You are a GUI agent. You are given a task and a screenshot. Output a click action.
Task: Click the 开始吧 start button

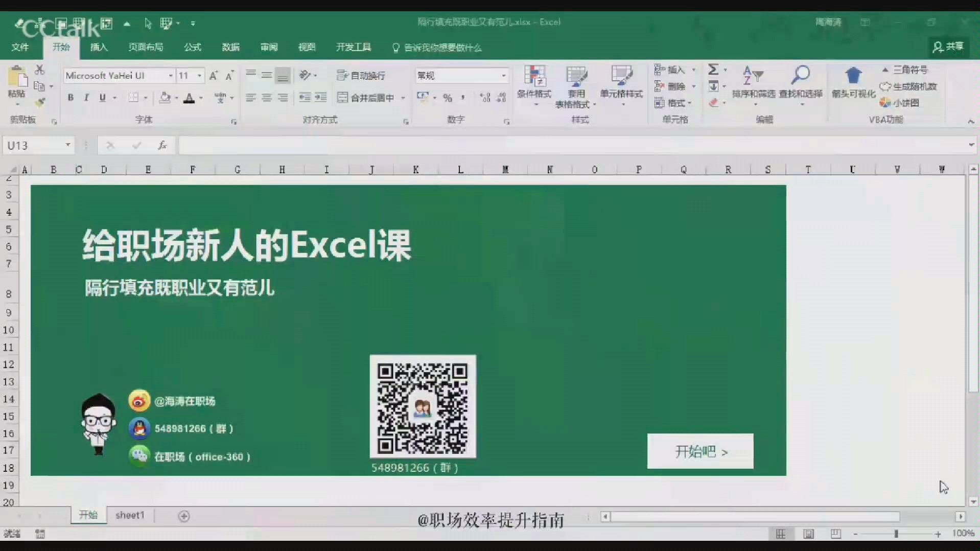click(x=700, y=451)
